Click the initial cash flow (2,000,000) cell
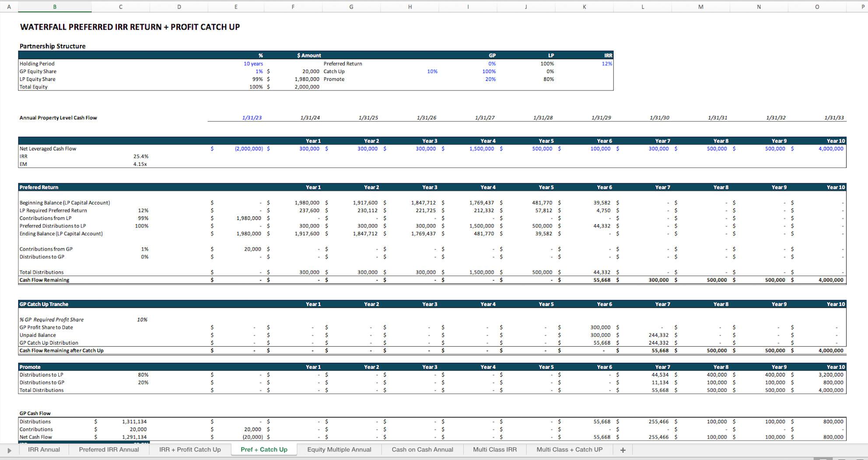The image size is (868, 460). point(249,149)
